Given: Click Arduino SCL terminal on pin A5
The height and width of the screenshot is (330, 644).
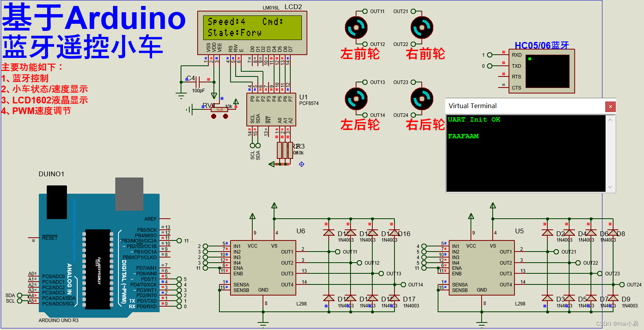Looking at the screenshot, I should (x=20, y=301).
